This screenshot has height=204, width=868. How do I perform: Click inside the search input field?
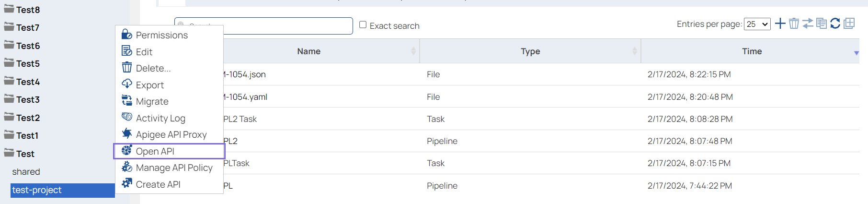click(287, 26)
